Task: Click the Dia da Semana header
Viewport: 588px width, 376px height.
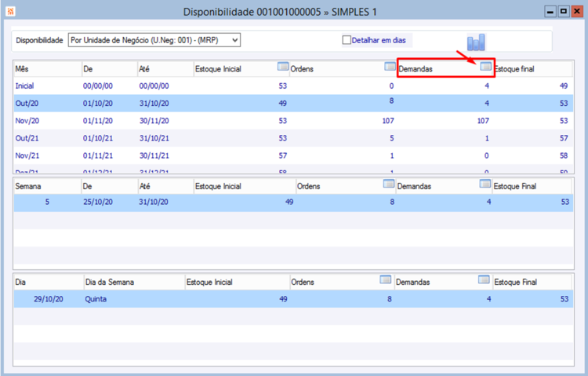Action: click(x=134, y=282)
